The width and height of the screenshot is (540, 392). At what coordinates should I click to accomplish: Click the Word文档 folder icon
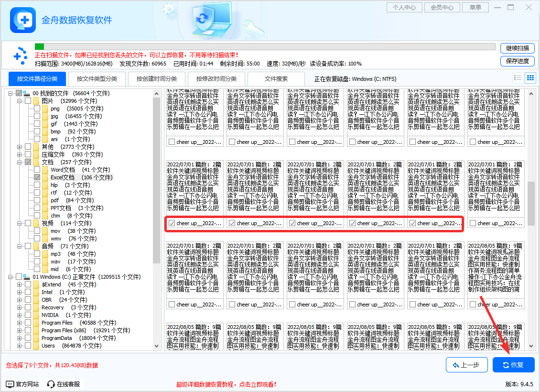[45, 170]
